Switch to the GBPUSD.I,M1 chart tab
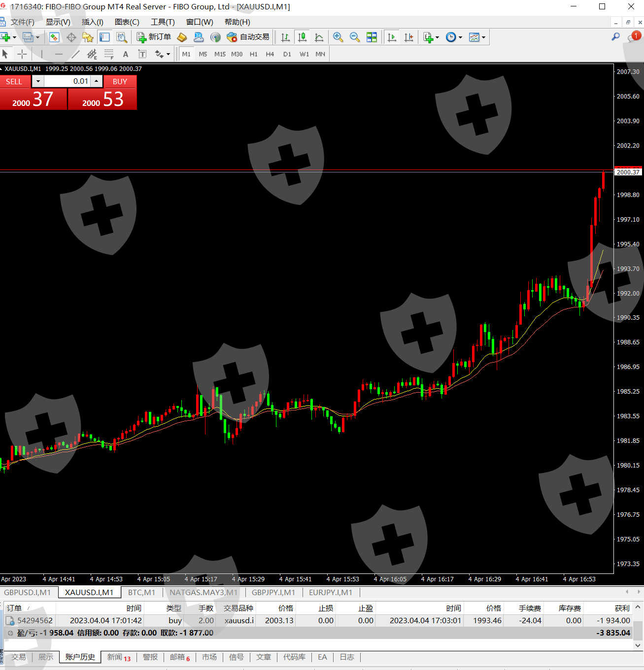 coord(28,592)
